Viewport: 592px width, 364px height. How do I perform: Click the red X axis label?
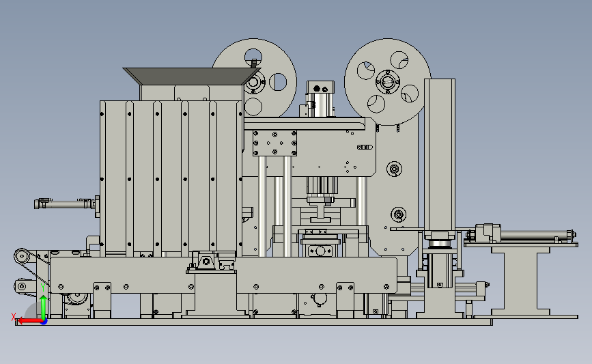(x=13, y=316)
